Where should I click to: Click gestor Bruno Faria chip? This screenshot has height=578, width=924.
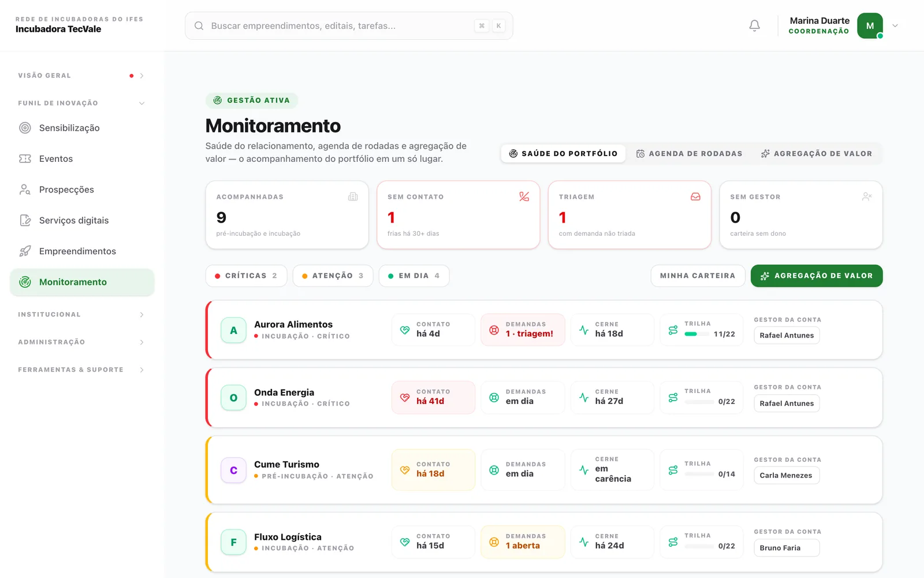(x=786, y=548)
